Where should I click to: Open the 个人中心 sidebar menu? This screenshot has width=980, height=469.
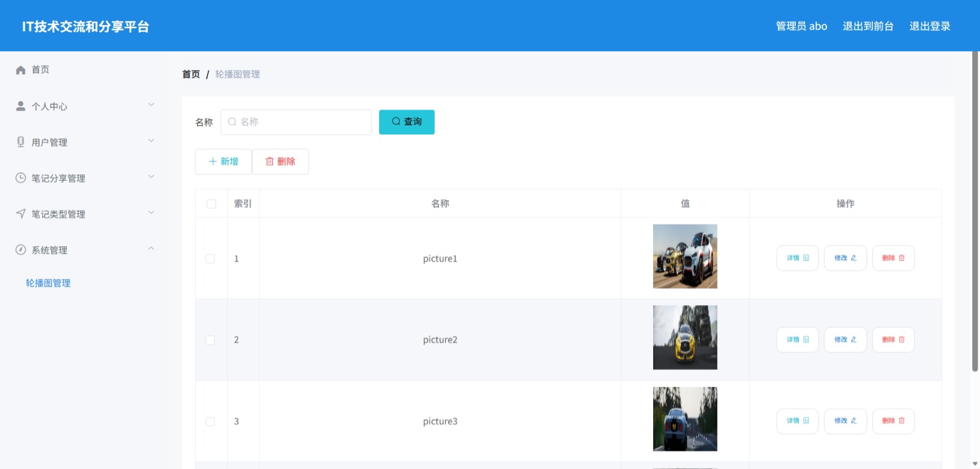point(83,106)
